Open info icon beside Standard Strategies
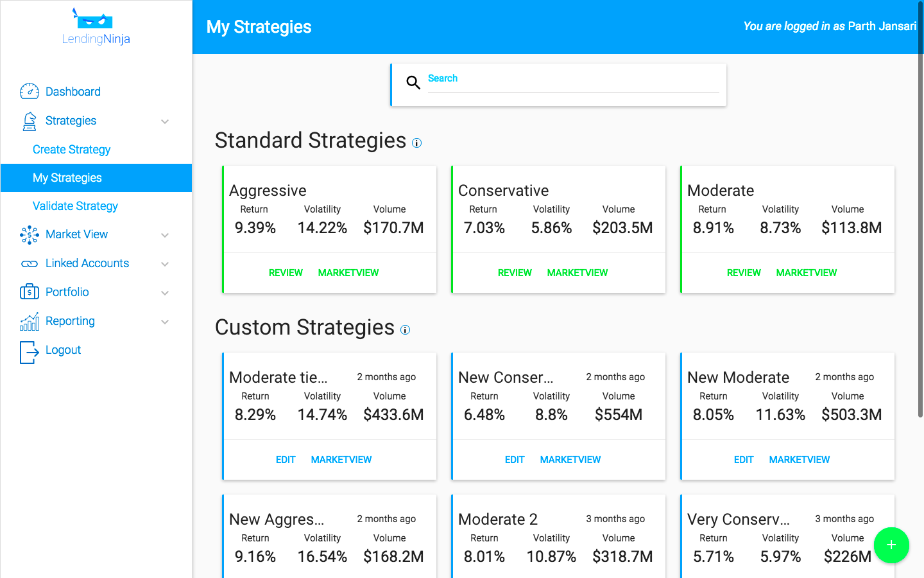This screenshot has height=578, width=924. [x=416, y=143]
